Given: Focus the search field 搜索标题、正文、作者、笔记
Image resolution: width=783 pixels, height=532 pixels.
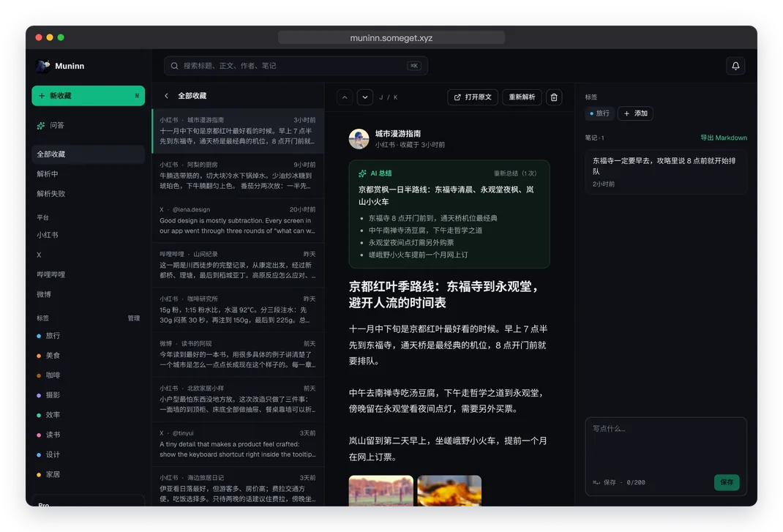Looking at the screenshot, I should pos(296,66).
